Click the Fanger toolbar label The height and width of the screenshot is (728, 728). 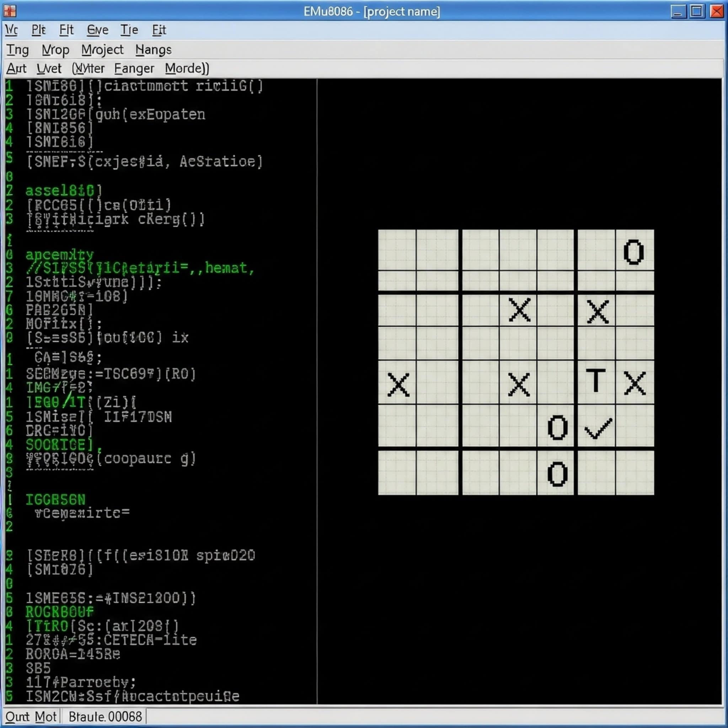[x=134, y=69]
